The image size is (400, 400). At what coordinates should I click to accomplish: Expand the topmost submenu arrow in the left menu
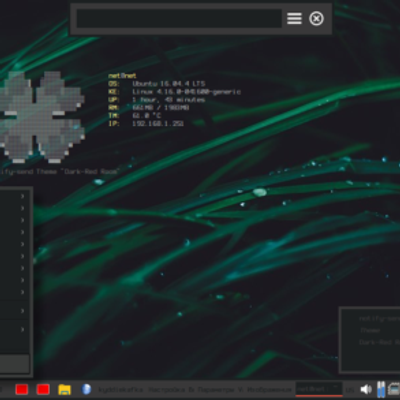pyautogui.click(x=22, y=196)
